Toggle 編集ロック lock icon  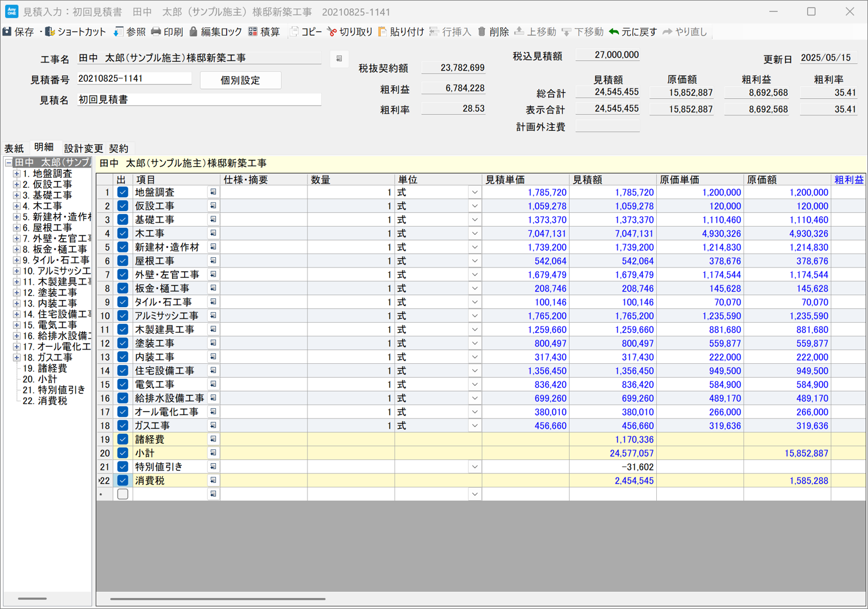point(193,32)
